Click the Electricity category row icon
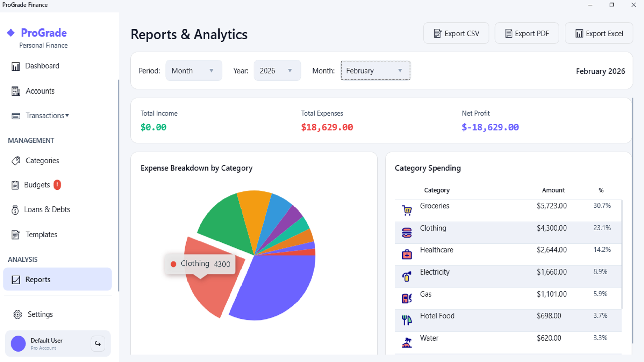The width and height of the screenshot is (644, 362). click(407, 277)
